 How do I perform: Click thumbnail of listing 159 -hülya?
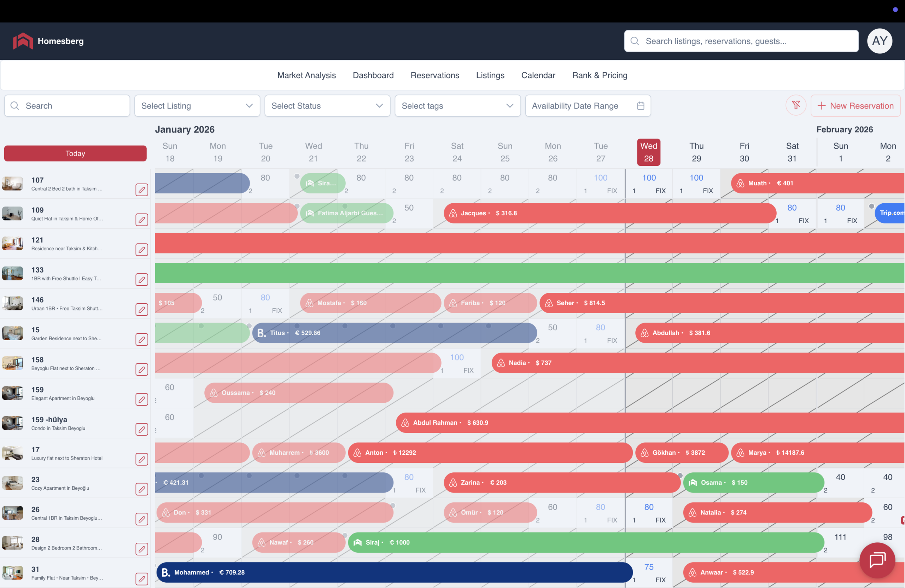[x=12, y=423]
